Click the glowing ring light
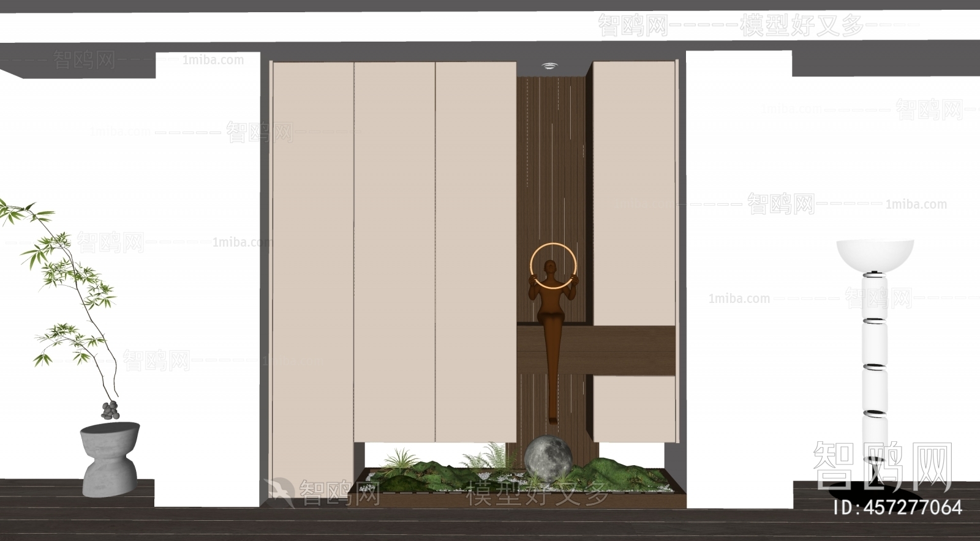980x541 pixels. coord(554,266)
